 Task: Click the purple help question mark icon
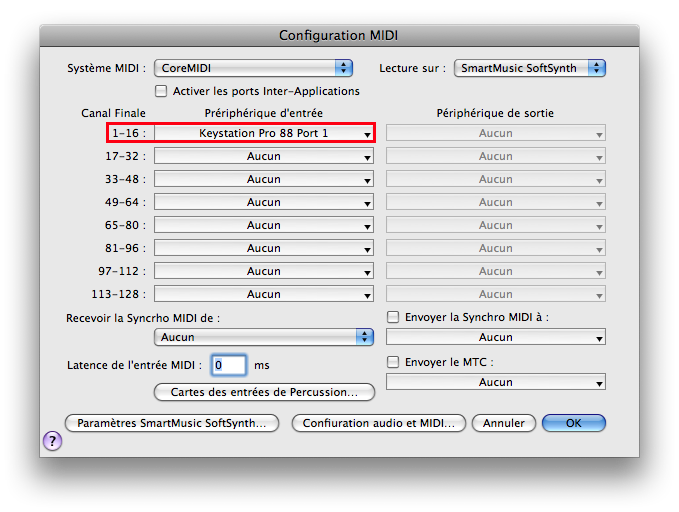point(52,441)
